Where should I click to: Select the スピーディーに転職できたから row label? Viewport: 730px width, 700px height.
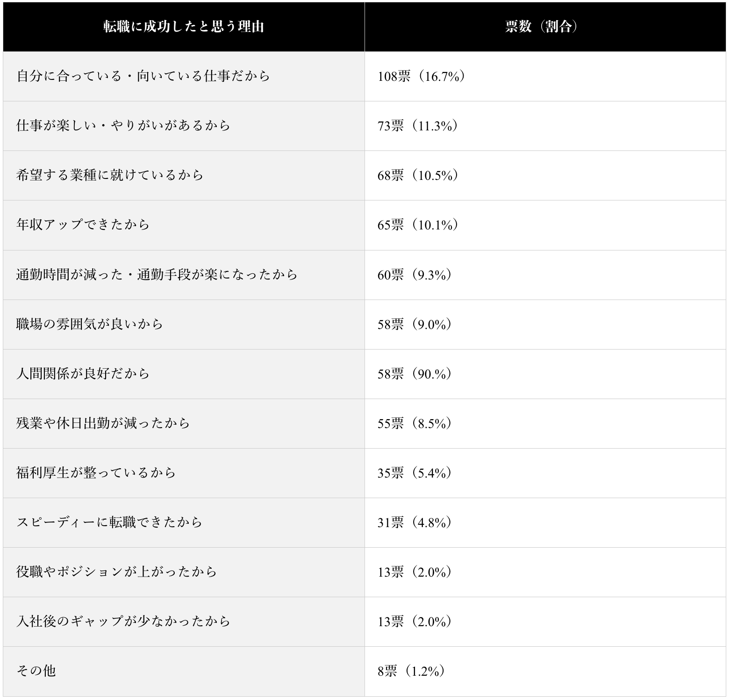tap(110, 522)
